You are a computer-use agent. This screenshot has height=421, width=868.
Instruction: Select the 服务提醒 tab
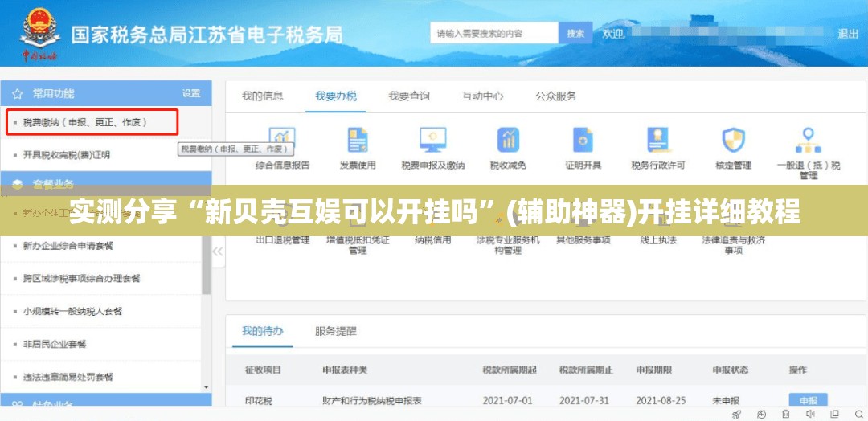click(336, 331)
